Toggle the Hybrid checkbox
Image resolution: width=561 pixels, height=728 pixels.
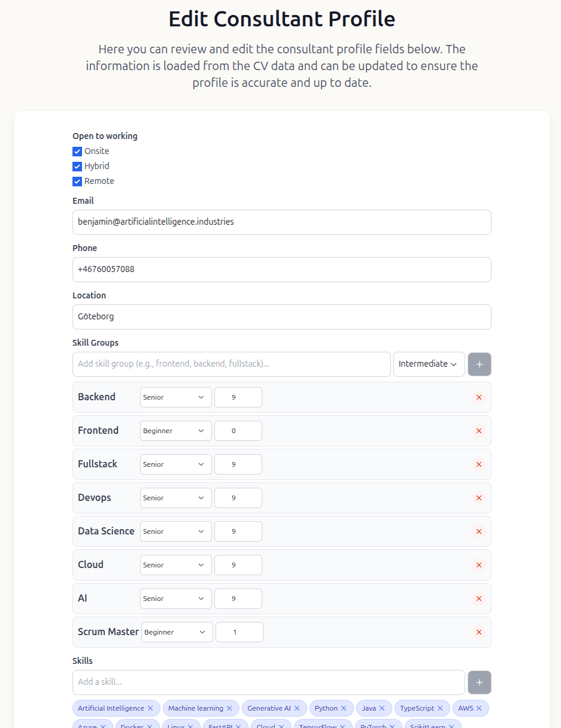pyautogui.click(x=77, y=166)
